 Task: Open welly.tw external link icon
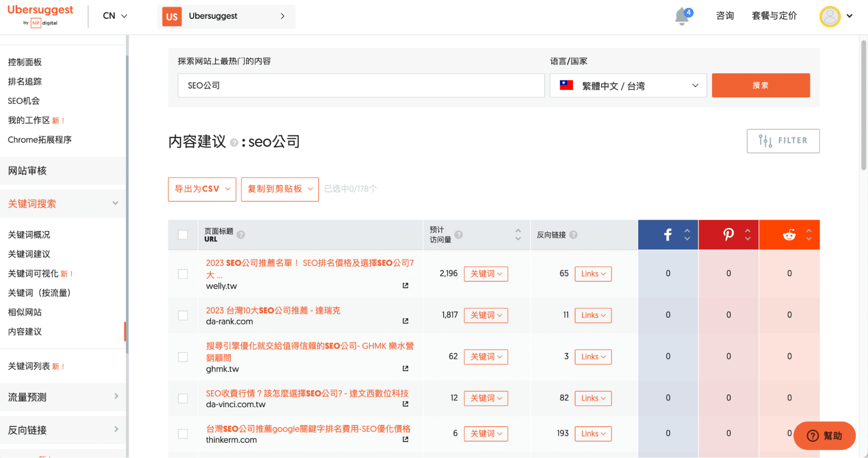405,286
